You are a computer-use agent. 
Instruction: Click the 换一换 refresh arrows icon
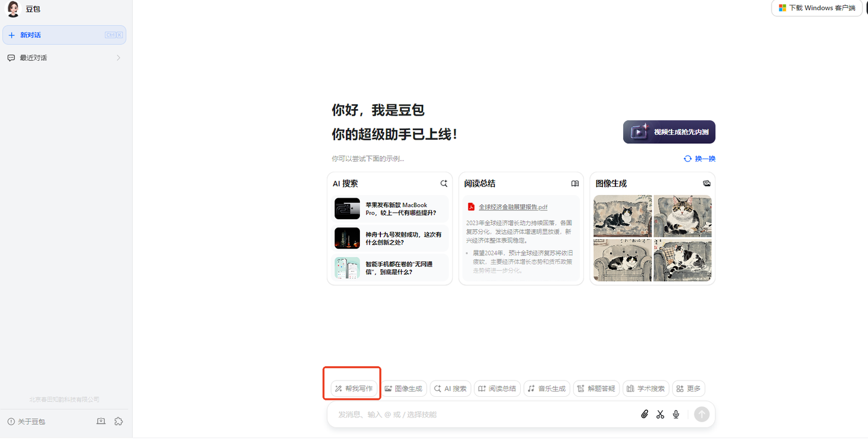[x=688, y=159]
